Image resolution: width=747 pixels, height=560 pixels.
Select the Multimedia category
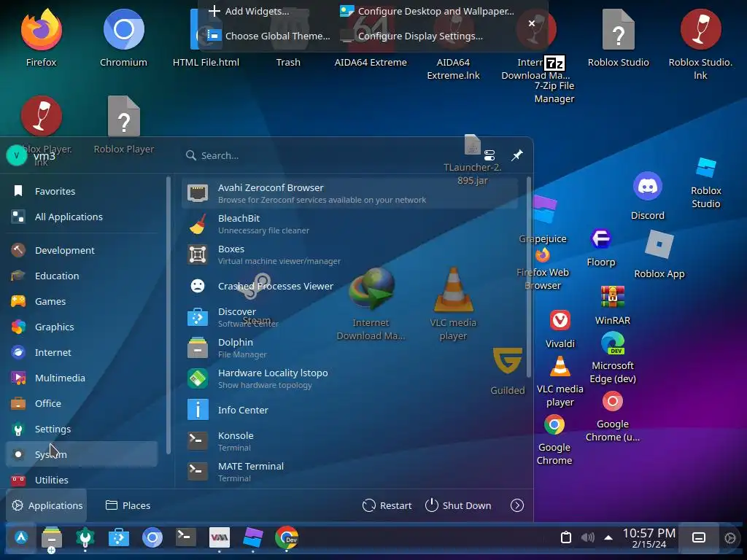pos(82,378)
